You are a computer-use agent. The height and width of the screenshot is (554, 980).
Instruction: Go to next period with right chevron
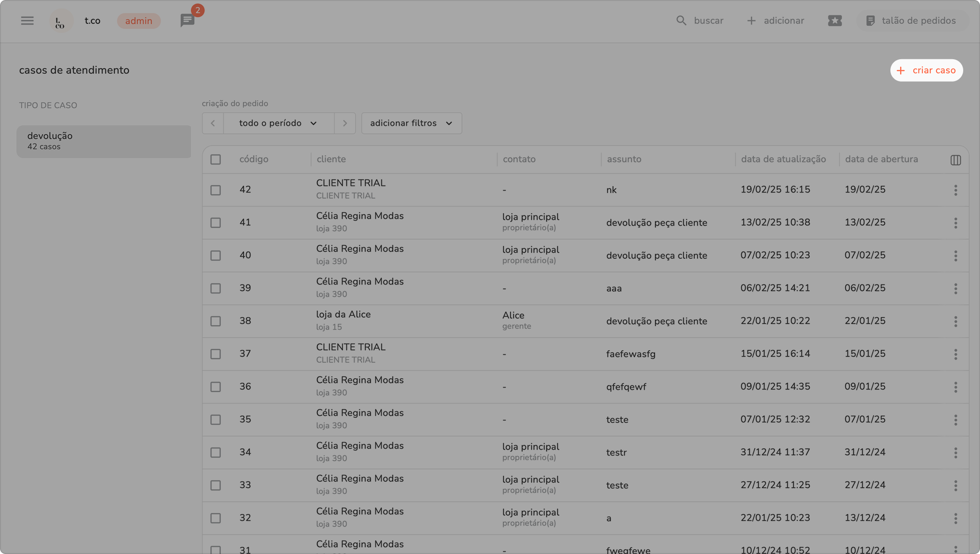tap(345, 123)
